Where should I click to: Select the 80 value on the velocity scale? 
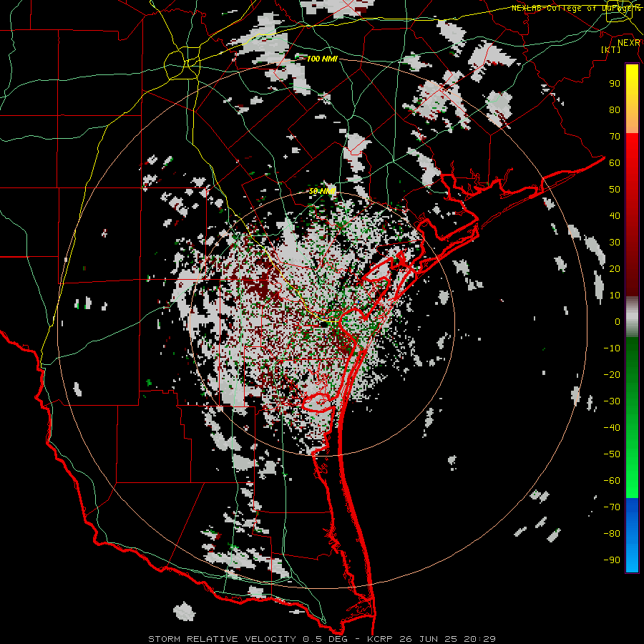(615, 110)
